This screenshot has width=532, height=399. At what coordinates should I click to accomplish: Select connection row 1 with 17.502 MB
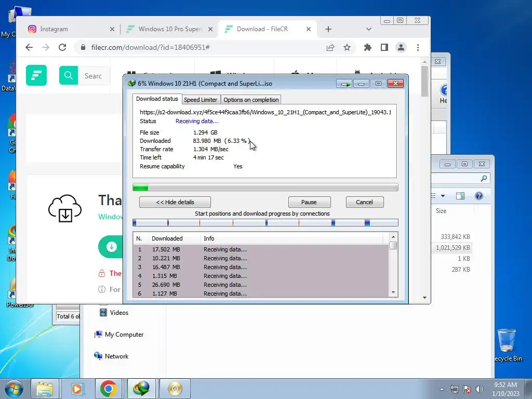pyautogui.click(x=261, y=249)
